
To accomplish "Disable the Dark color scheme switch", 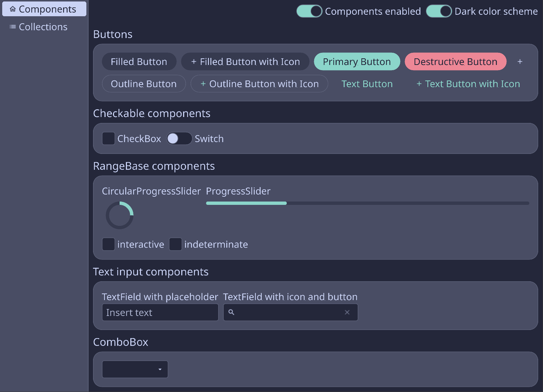I will (x=439, y=11).
